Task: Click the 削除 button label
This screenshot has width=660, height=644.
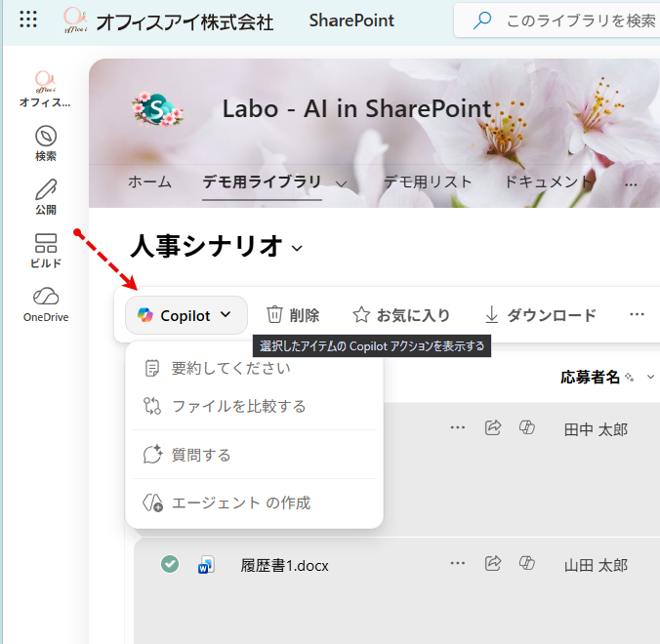Action: point(305,315)
